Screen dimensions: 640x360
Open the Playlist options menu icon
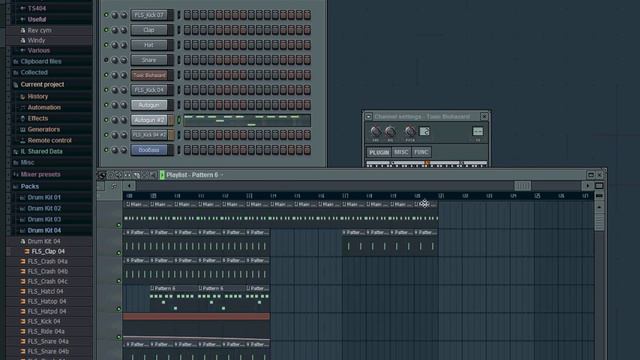(x=102, y=176)
